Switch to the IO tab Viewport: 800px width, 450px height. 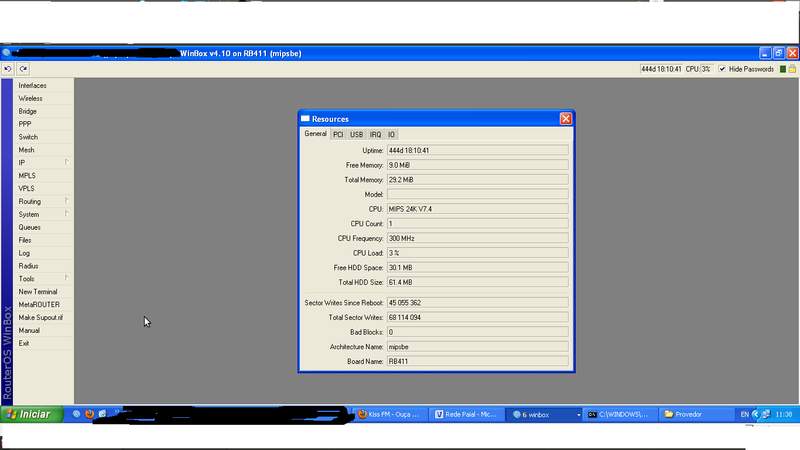(391, 135)
